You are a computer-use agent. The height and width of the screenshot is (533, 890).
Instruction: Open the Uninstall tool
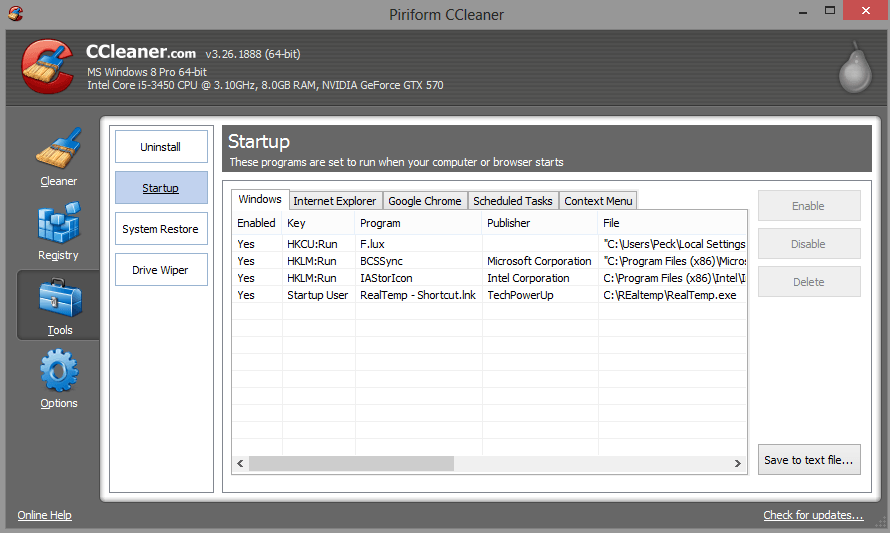tap(161, 147)
